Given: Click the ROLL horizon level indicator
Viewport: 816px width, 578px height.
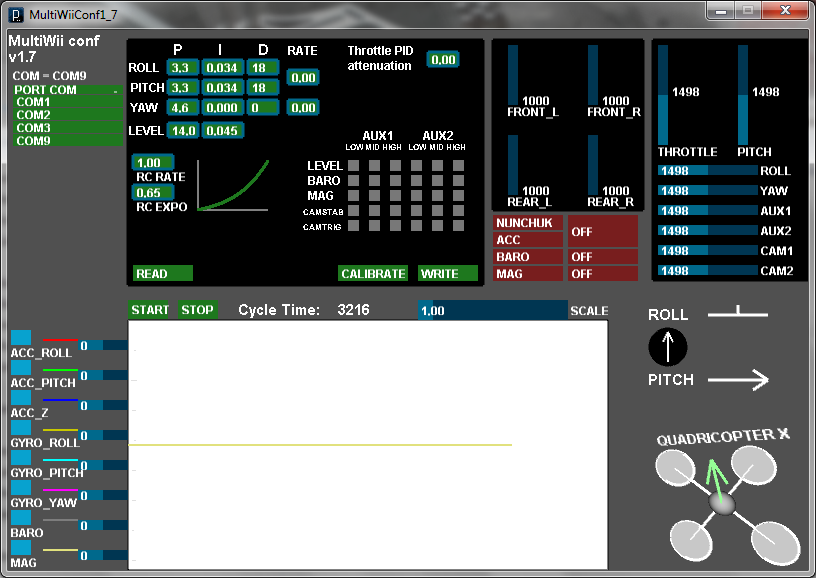Looking at the screenshot, I should tap(738, 312).
